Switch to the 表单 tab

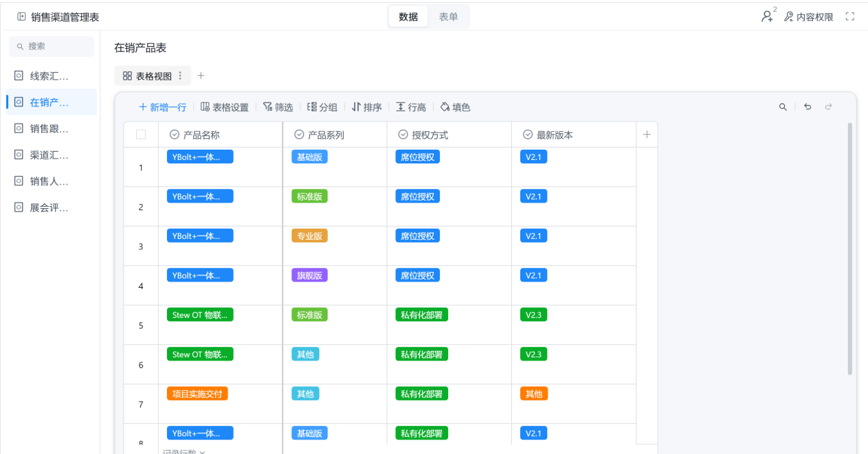[449, 16]
